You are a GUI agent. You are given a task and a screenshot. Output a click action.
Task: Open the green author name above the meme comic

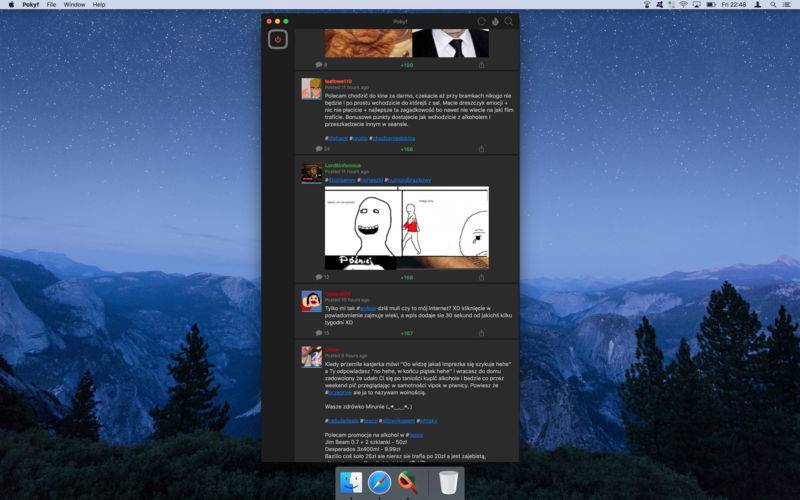343,166
